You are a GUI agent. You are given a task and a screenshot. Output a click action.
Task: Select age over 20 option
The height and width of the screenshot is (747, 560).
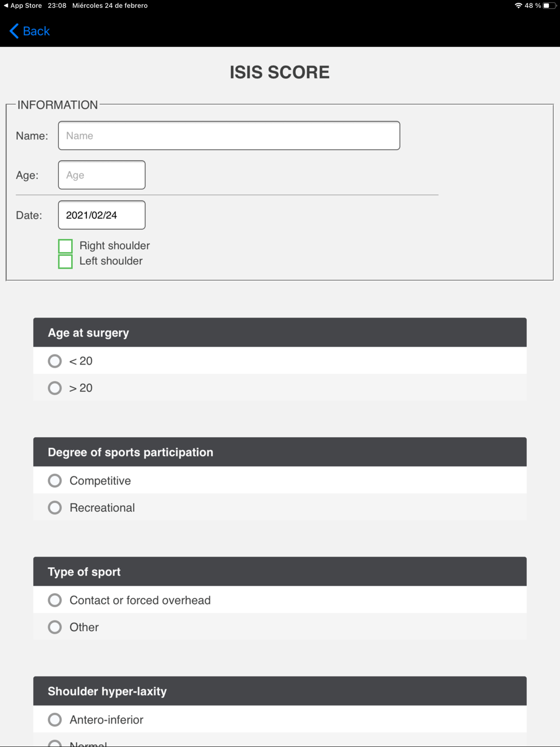(55, 388)
